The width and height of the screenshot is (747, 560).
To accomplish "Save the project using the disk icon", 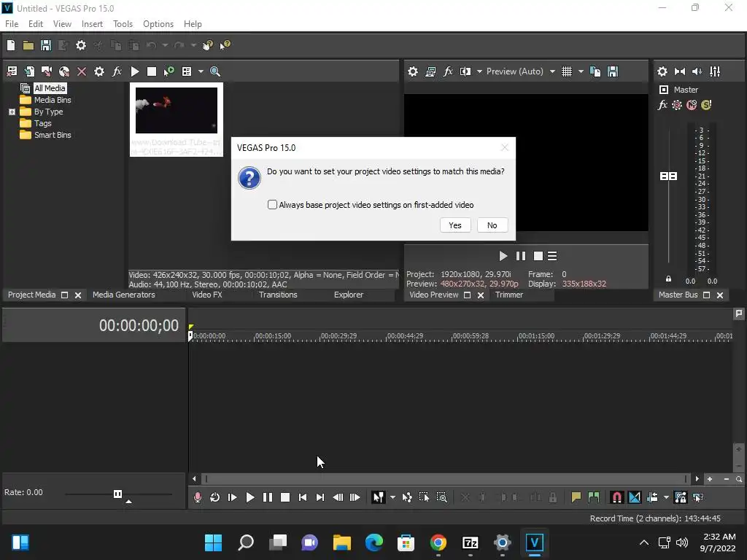I will coord(46,45).
